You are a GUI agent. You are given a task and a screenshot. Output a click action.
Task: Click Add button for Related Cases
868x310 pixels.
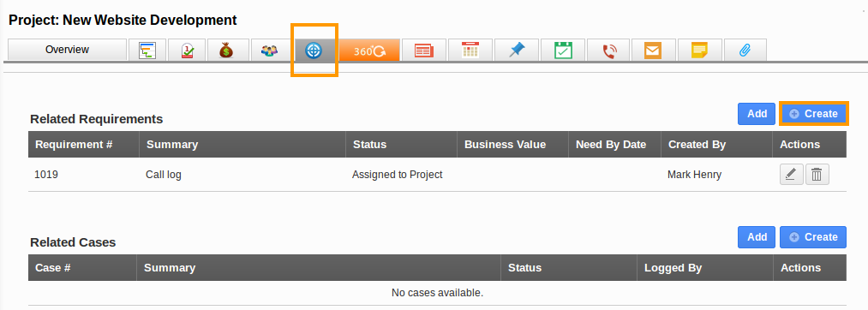[757, 237]
